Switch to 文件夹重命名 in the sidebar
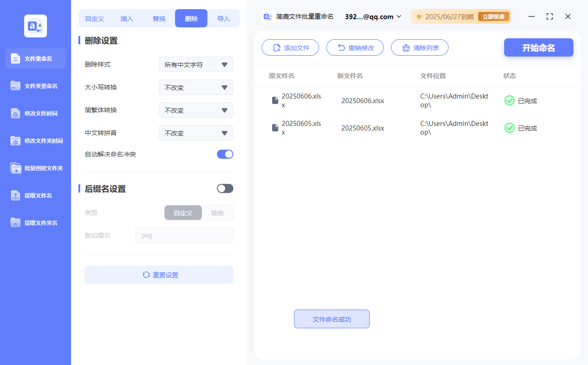The image size is (588, 365). 35,86
